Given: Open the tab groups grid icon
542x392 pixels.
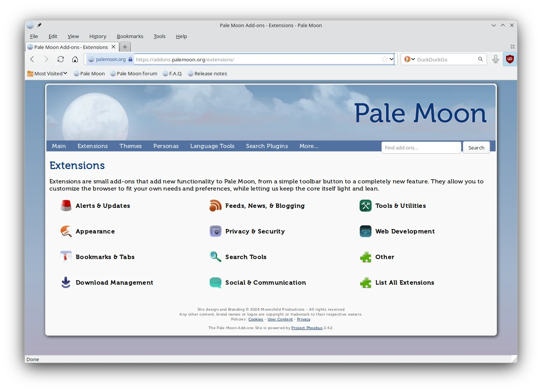Looking at the screenshot, I should click(x=513, y=47).
